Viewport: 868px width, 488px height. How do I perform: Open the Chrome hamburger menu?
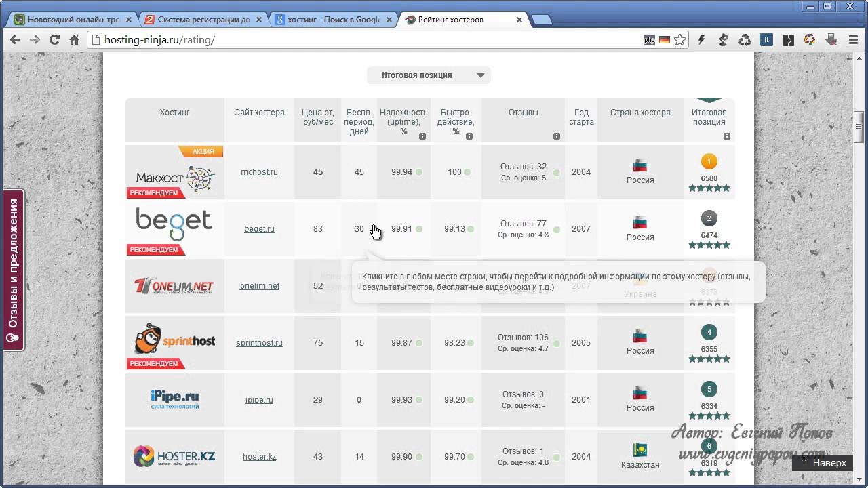click(x=852, y=40)
